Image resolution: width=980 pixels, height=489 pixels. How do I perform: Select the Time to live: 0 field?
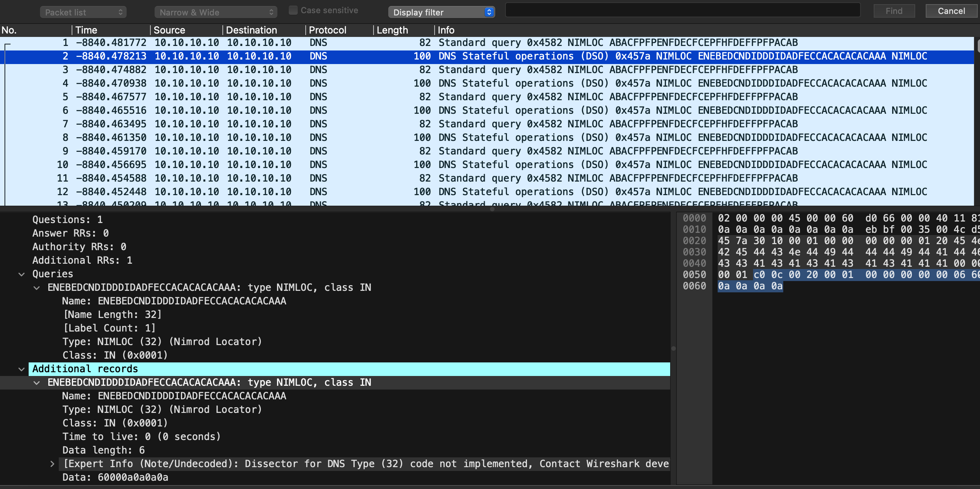141,437
